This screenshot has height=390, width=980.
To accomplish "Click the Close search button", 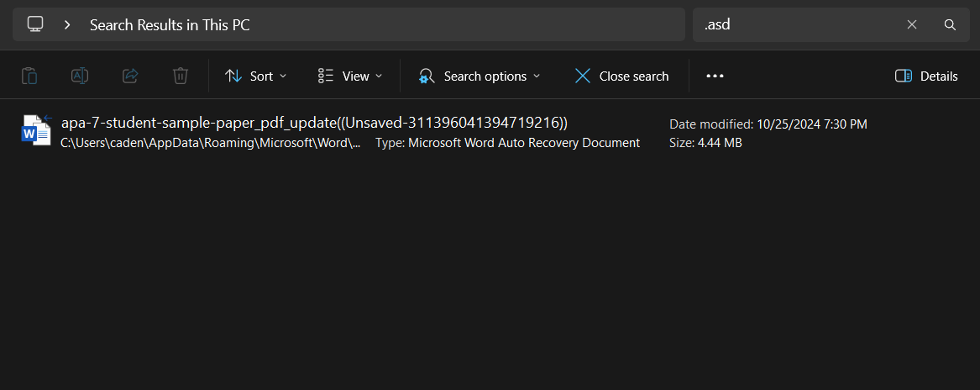I will (621, 76).
